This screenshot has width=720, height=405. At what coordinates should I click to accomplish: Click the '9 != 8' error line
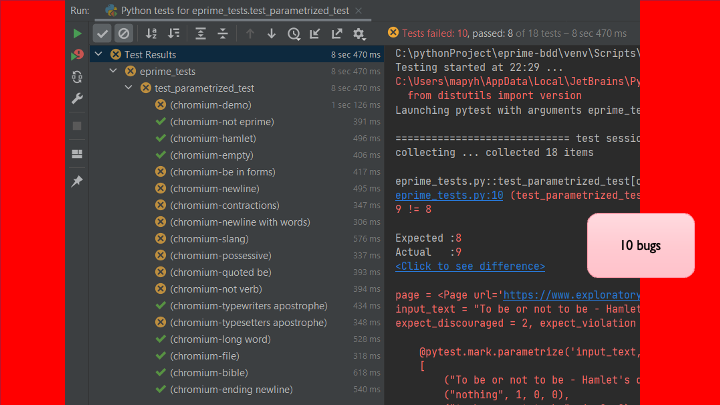pos(413,209)
